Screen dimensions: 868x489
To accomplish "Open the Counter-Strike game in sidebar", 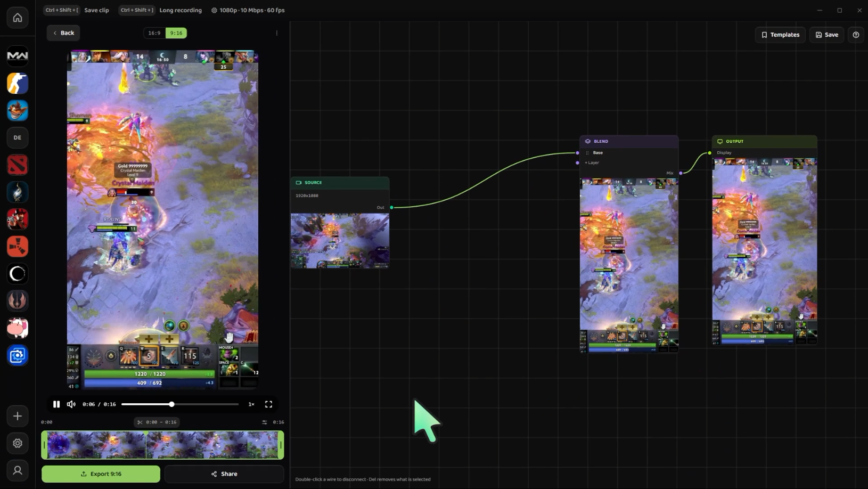I will coord(18,83).
